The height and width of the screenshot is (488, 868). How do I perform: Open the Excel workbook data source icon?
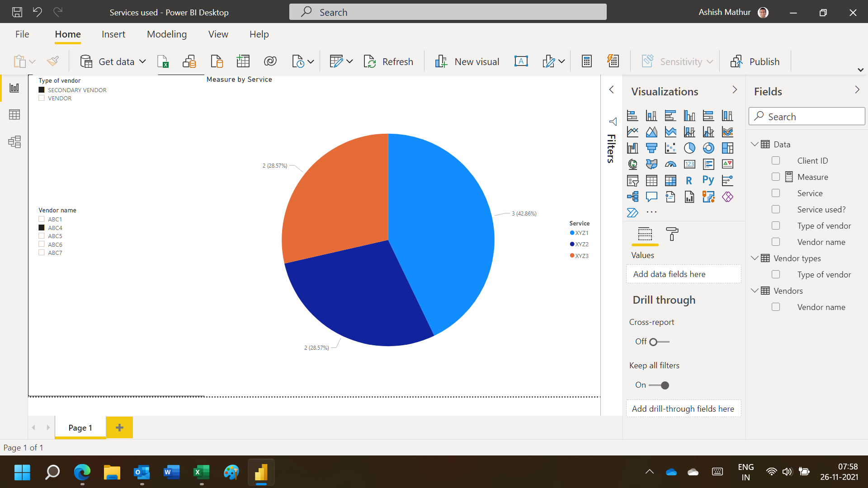(163, 61)
